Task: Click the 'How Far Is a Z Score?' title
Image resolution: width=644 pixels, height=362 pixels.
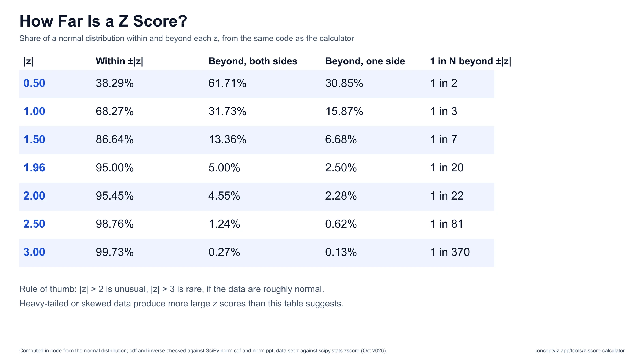Action: [x=103, y=21]
